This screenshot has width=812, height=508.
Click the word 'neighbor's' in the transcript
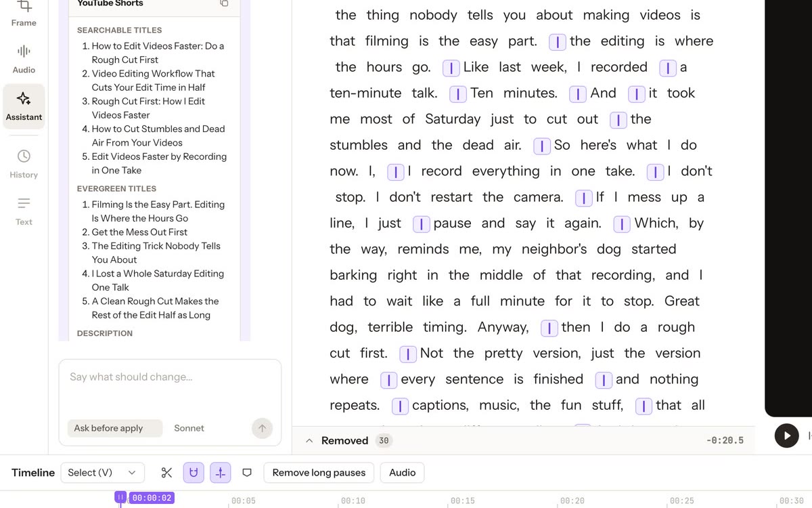click(554, 250)
